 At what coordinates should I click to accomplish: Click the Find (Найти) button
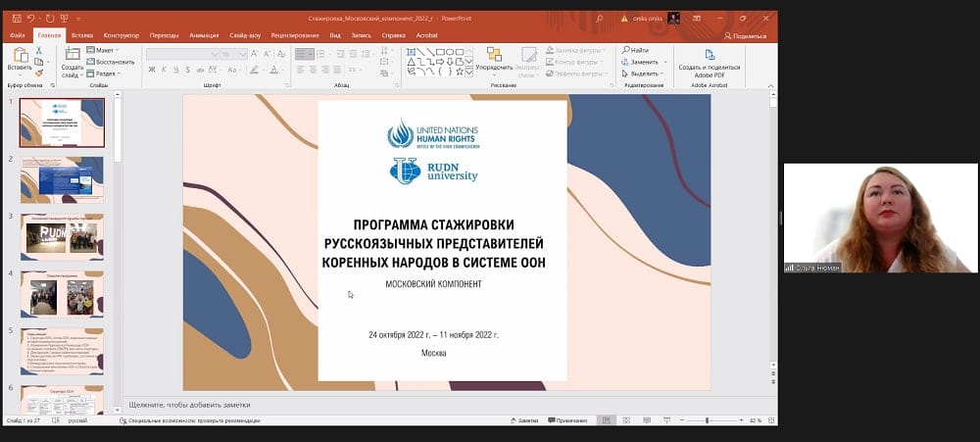point(636,50)
